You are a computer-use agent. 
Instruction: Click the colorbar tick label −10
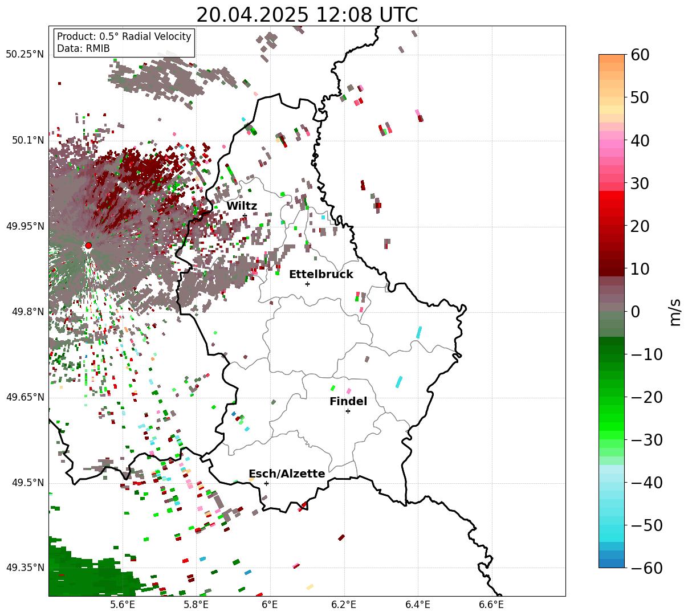[646, 354]
